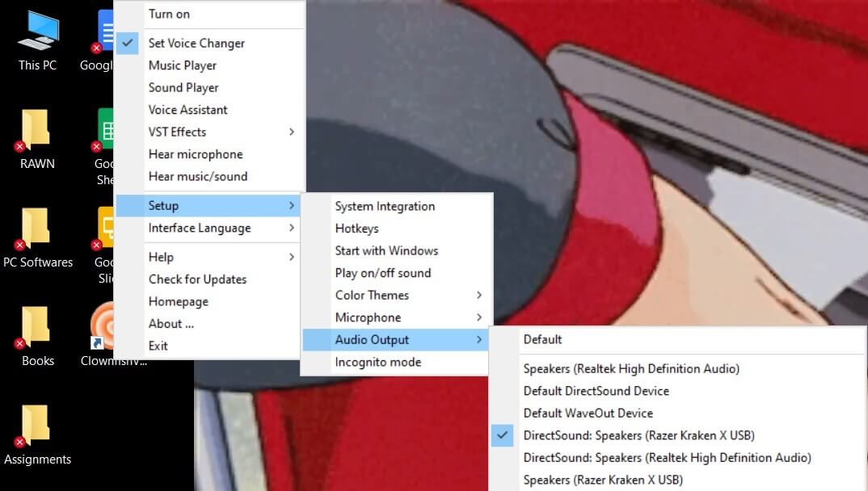868x491 pixels.
Task: Open the PC Softwares folder
Action: (38, 234)
